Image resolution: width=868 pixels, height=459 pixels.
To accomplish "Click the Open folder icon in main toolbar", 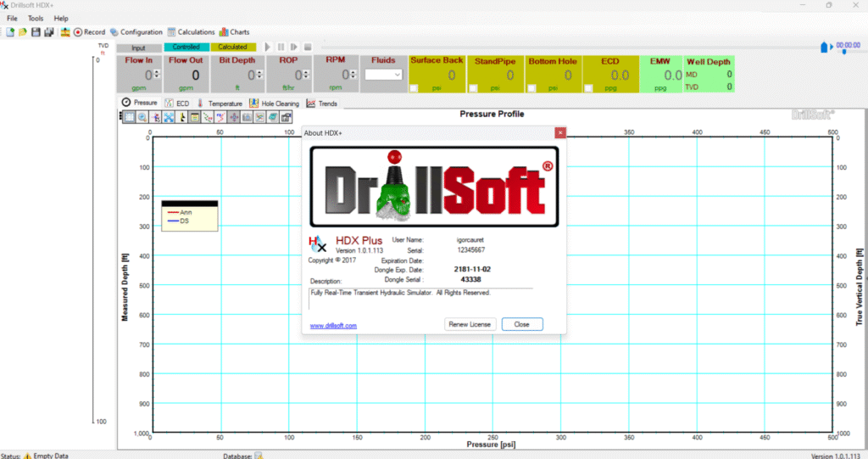I will [23, 32].
